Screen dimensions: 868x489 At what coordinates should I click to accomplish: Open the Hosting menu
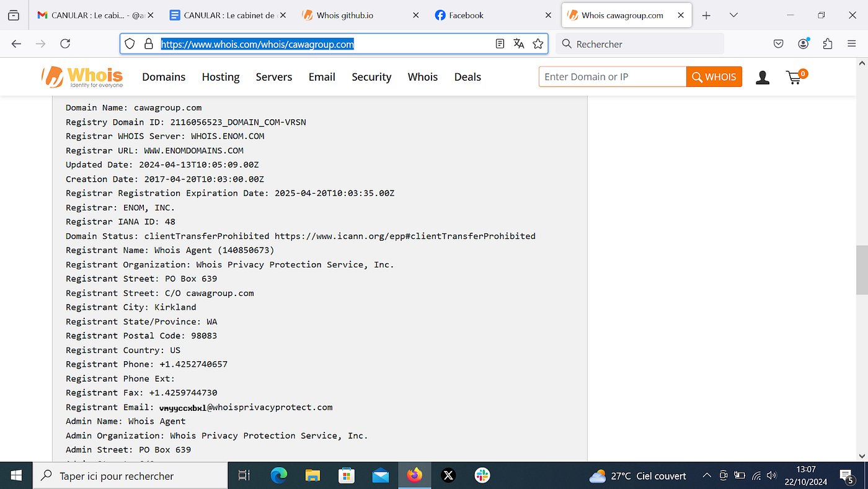pos(221,77)
